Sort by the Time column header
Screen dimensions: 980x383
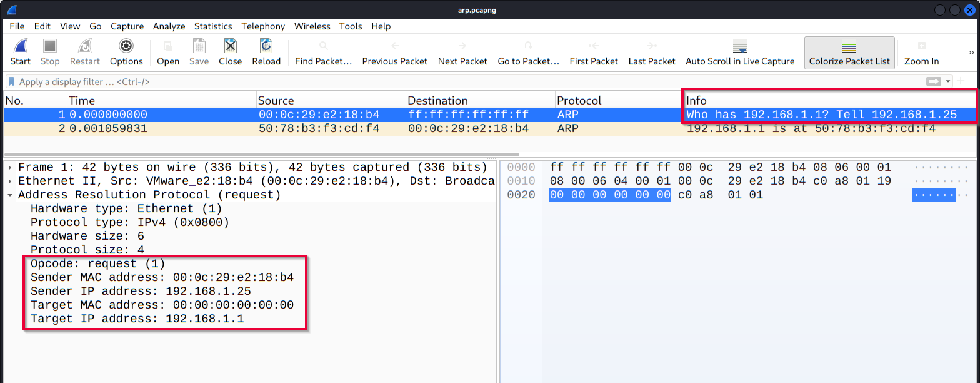161,100
